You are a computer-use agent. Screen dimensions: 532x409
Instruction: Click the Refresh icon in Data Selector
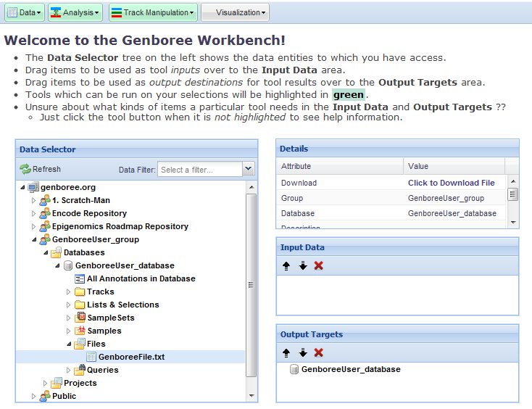25,169
